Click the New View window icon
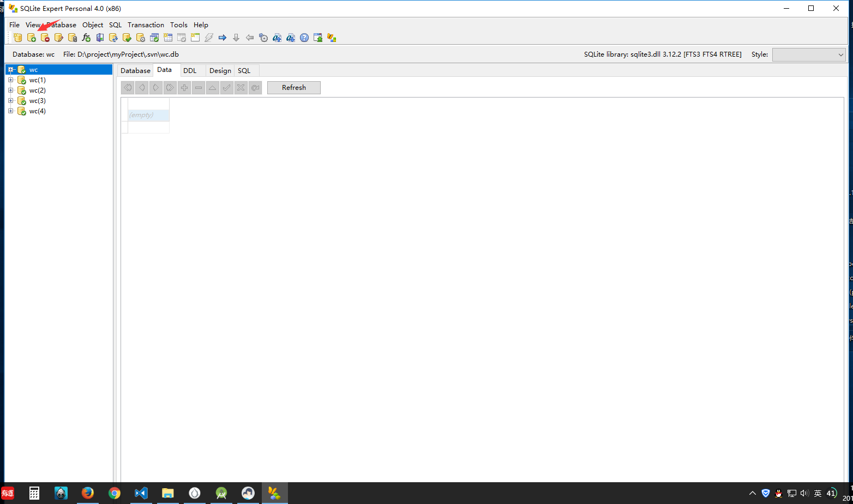The width and height of the screenshot is (853, 504). click(x=195, y=38)
